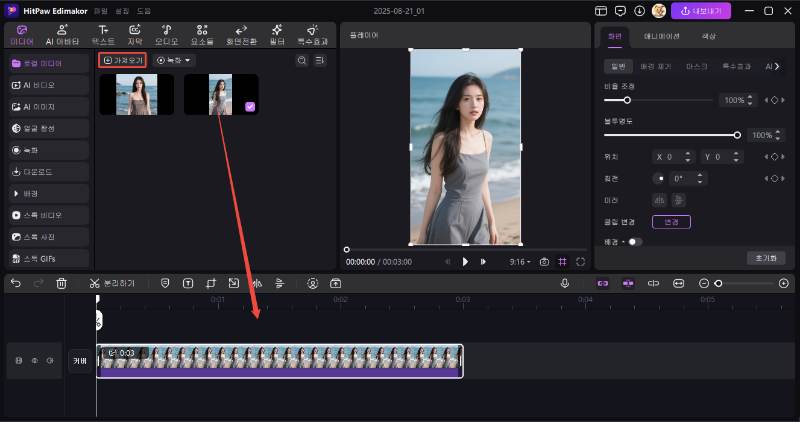Open the AI 아바타 tab
This screenshot has height=422, width=800.
tap(62, 35)
